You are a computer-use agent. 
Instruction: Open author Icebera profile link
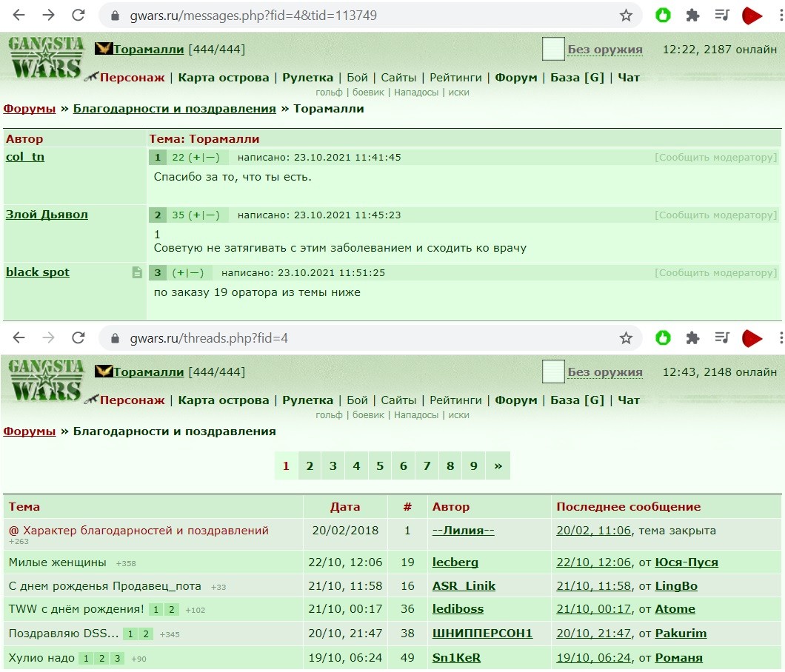[455, 562]
